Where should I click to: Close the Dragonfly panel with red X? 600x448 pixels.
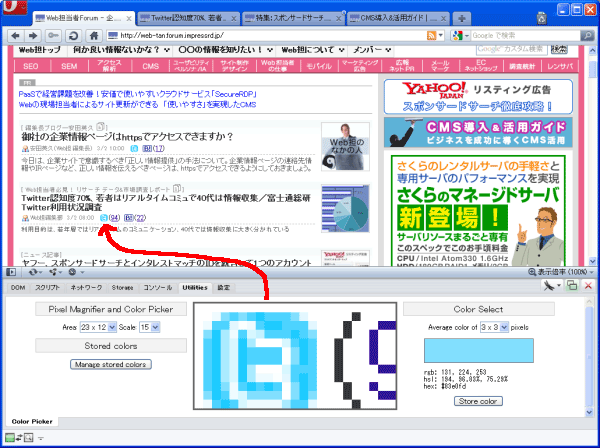coord(588,285)
